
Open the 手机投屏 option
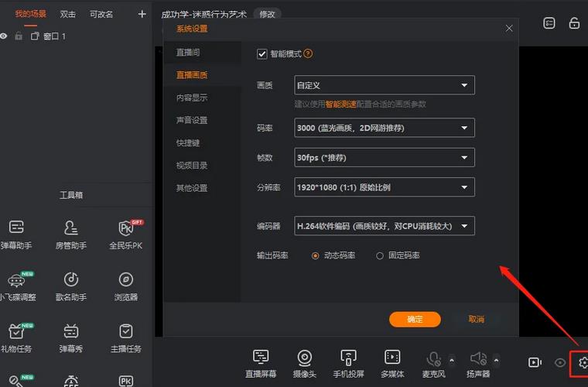pyautogui.click(x=349, y=358)
